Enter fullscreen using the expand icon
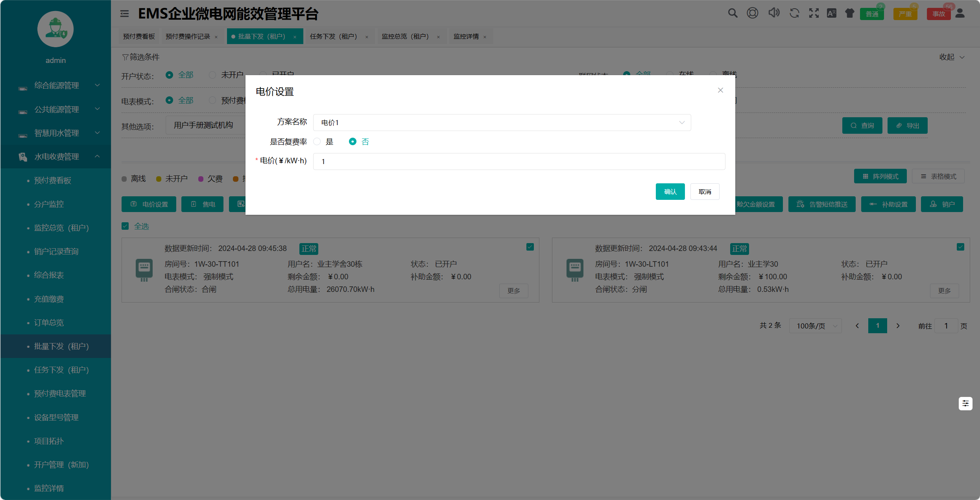The image size is (980, 500). click(814, 13)
